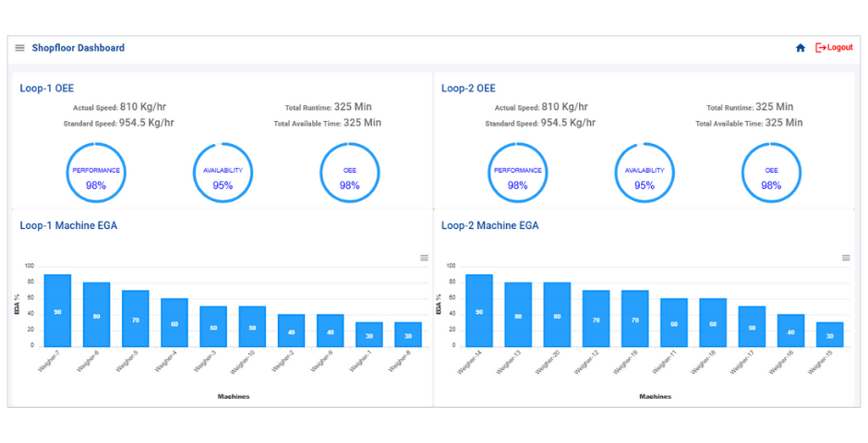Click the Loop-2 Availability 95% gauge
This screenshot has height=443, width=868.
tap(644, 174)
